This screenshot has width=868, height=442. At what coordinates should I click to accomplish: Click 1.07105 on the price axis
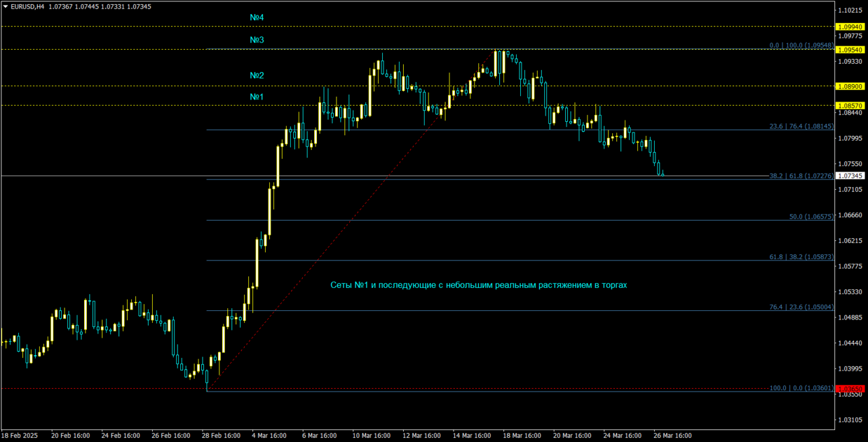tap(851, 190)
